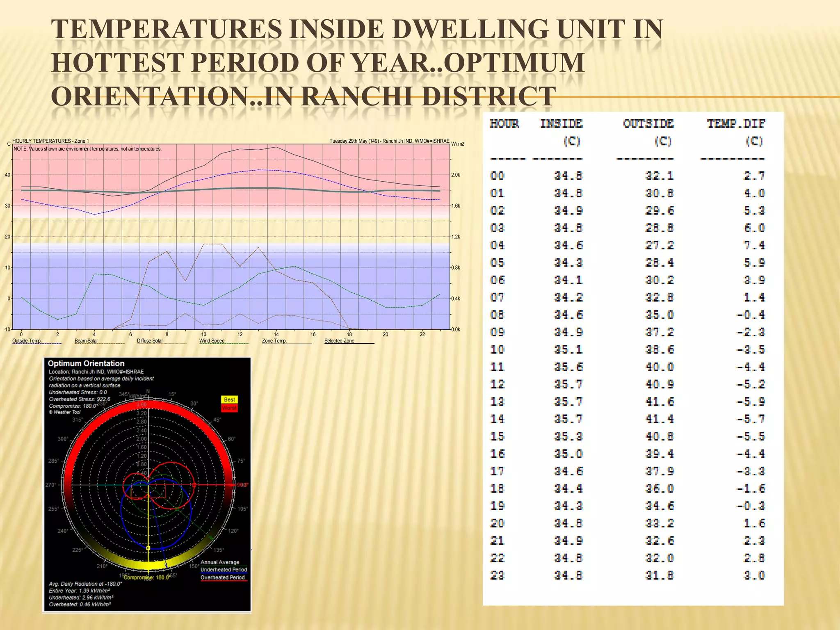Click the 45° compass label
Image resolution: width=840 pixels, height=630 pixels.
click(217, 420)
